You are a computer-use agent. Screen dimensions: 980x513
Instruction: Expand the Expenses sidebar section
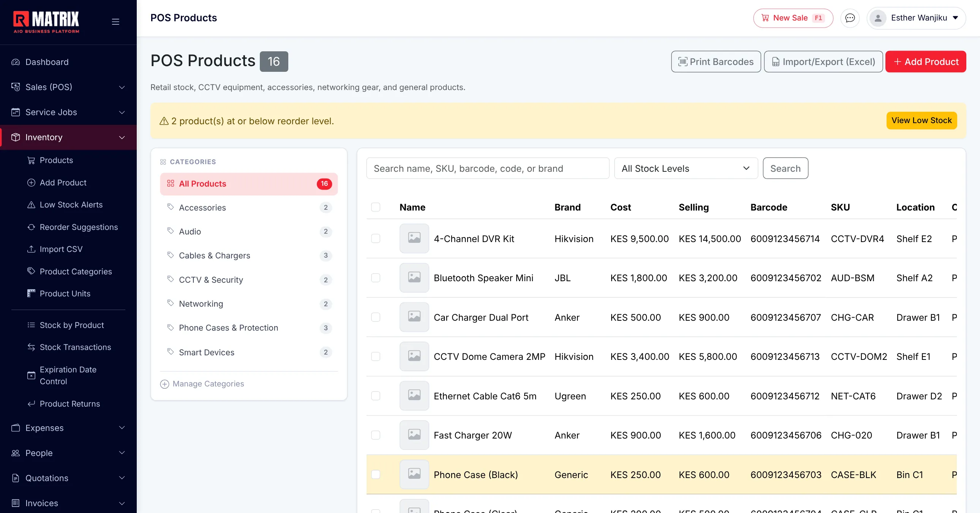pos(68,428)
